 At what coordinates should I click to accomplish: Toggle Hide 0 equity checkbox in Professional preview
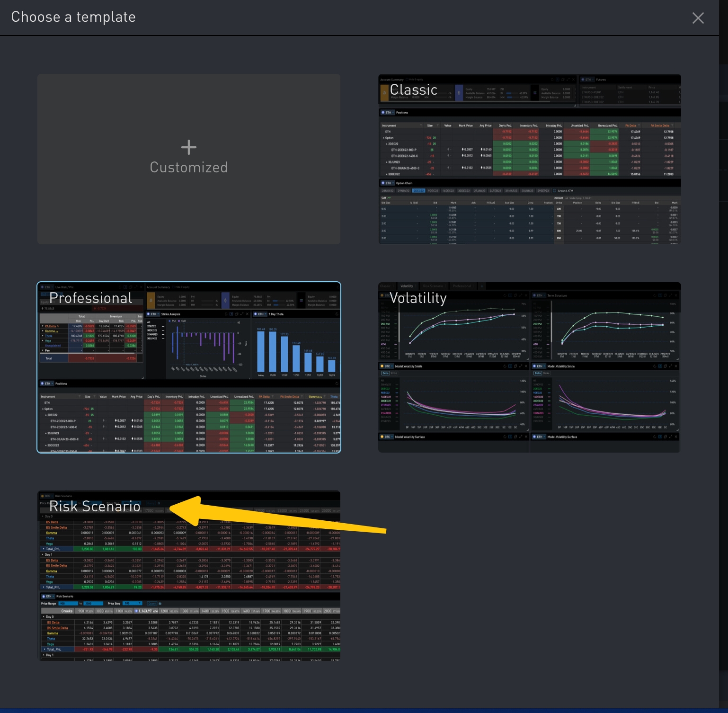tap(173, 287)
